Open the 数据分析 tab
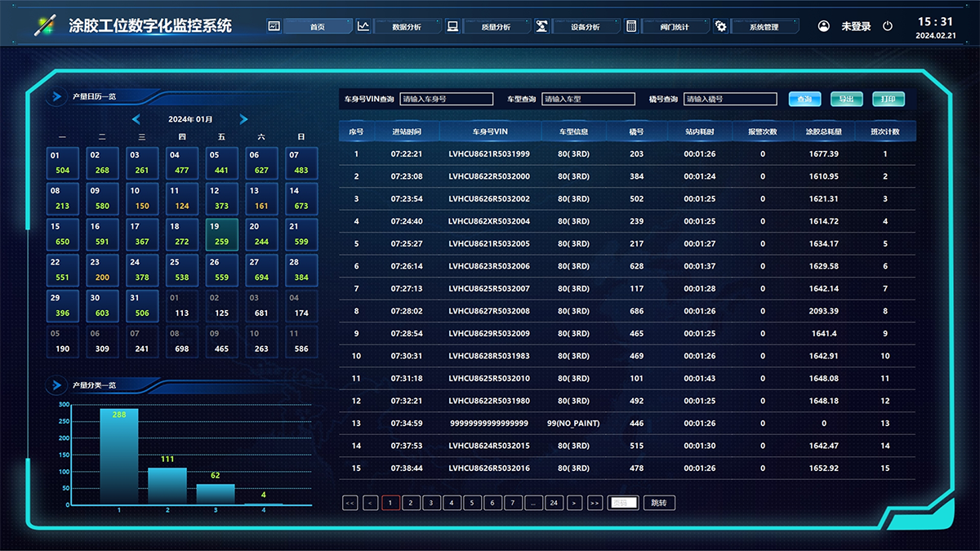 [x=407, y=26]
